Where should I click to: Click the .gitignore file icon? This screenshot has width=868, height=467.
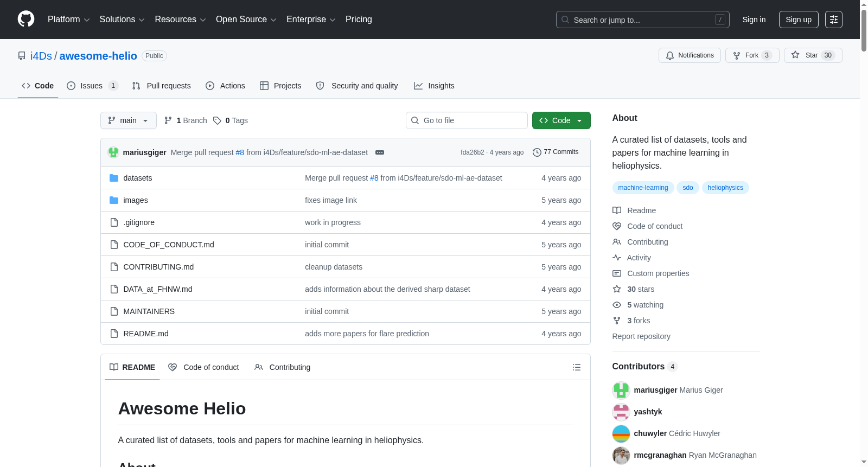114,222
